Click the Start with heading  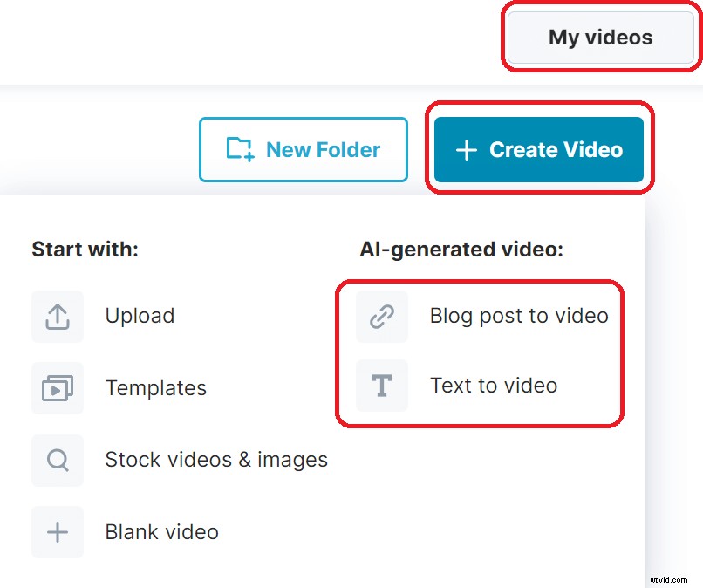tap(86, 249)
